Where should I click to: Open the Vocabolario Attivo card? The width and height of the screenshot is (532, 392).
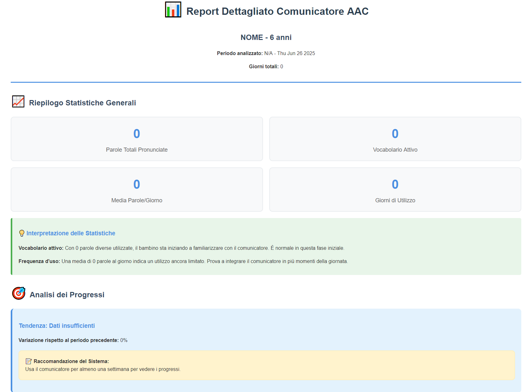coord(395,139)
